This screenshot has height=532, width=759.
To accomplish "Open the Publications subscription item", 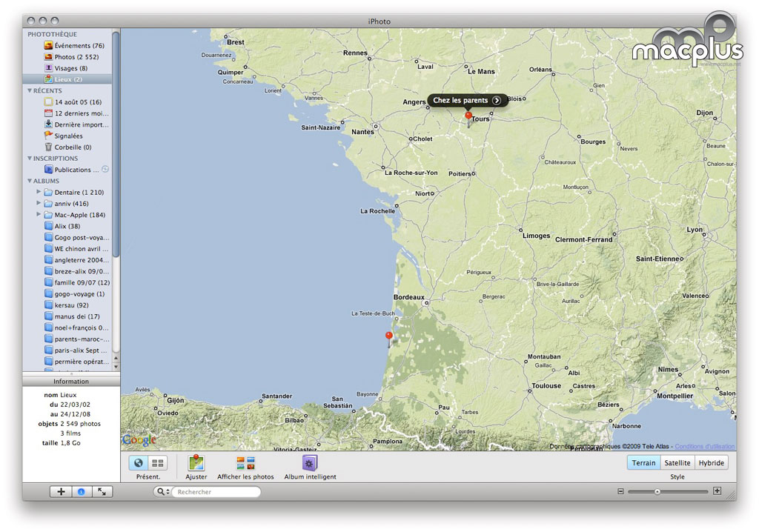I will point(71,170).
